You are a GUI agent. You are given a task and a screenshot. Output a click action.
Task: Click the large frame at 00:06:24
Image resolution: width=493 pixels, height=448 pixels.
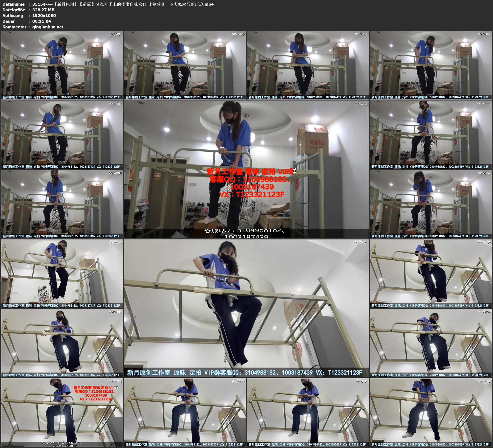[x=246, y=308]
